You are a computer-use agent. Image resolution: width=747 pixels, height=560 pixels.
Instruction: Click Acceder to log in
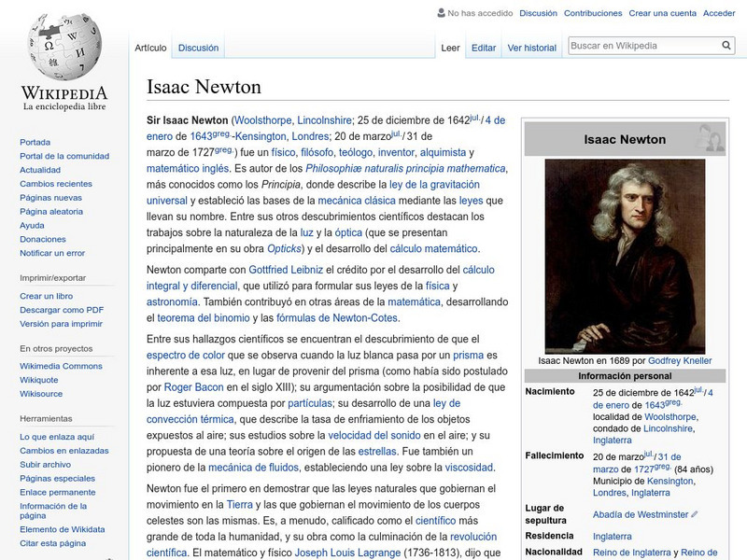717,13
